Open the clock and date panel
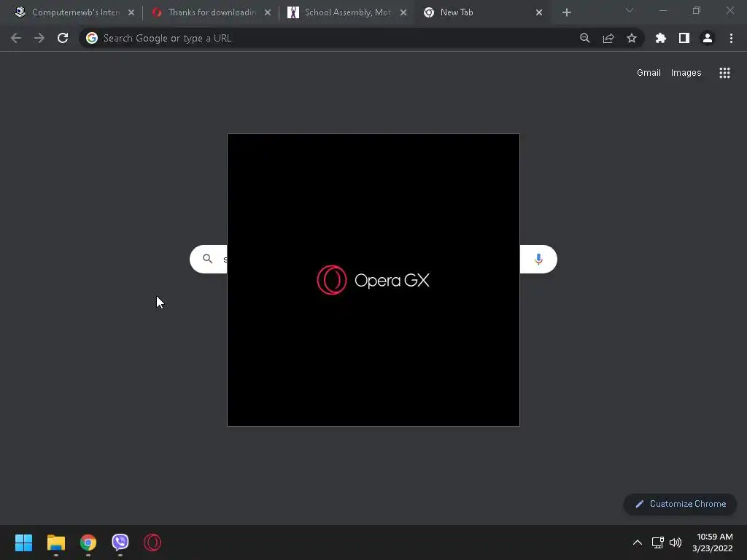This screenshot has height=560, width=747. [713, 542]
